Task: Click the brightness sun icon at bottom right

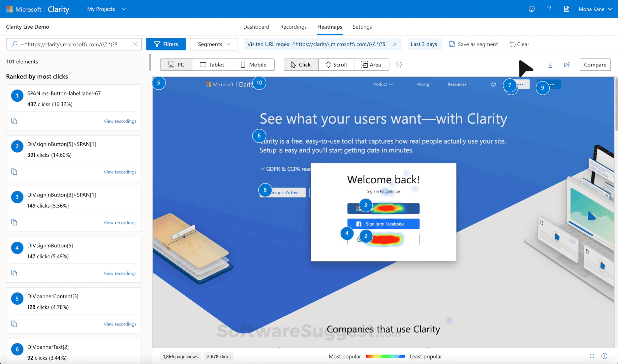Action: (592, 356)
